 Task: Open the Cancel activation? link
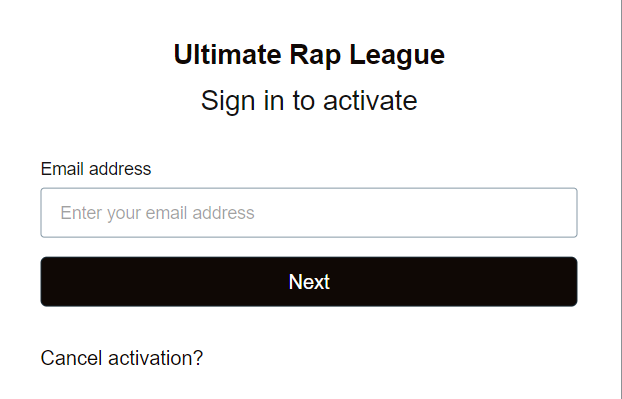click(122, 358)
